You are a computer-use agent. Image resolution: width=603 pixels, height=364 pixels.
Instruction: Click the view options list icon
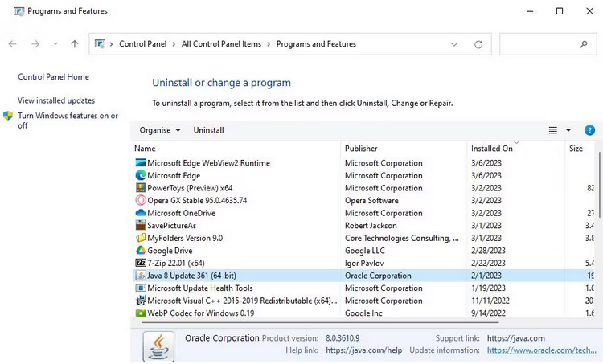552,130
